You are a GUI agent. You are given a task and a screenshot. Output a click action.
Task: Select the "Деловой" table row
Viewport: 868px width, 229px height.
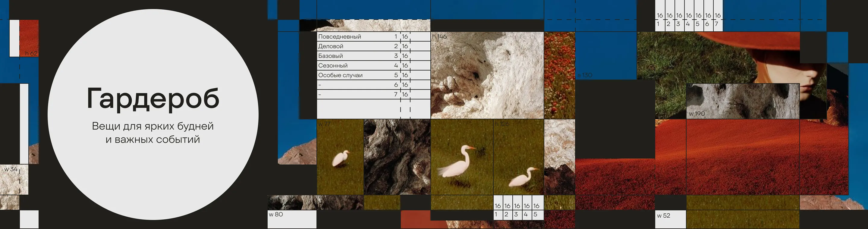click(373, 46)
